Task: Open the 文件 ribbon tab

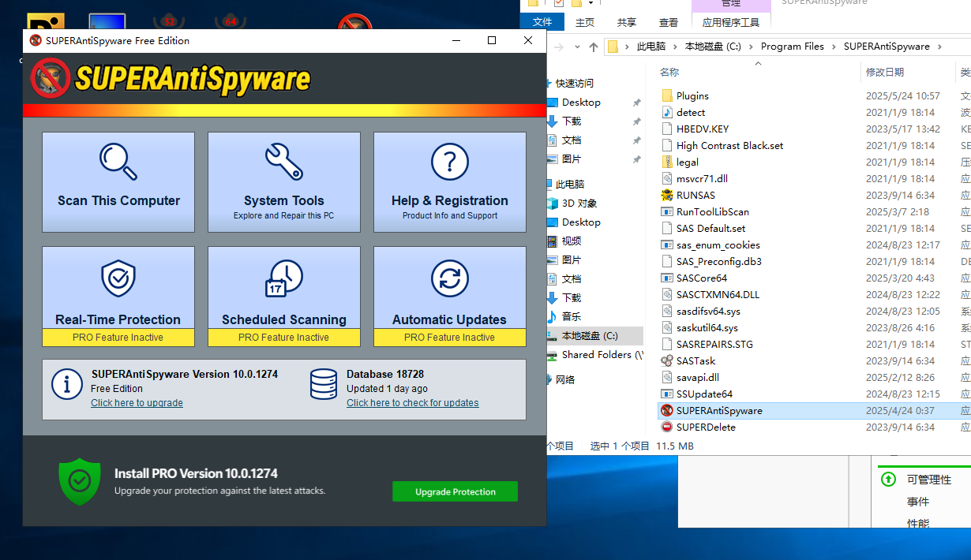Action: tap(542, 22)
